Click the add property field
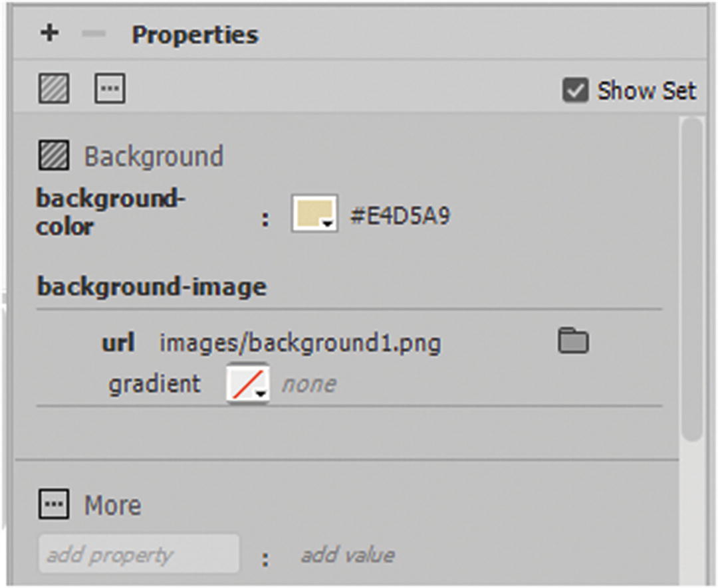The image size is (718, 588). click(x=138, y=554)
